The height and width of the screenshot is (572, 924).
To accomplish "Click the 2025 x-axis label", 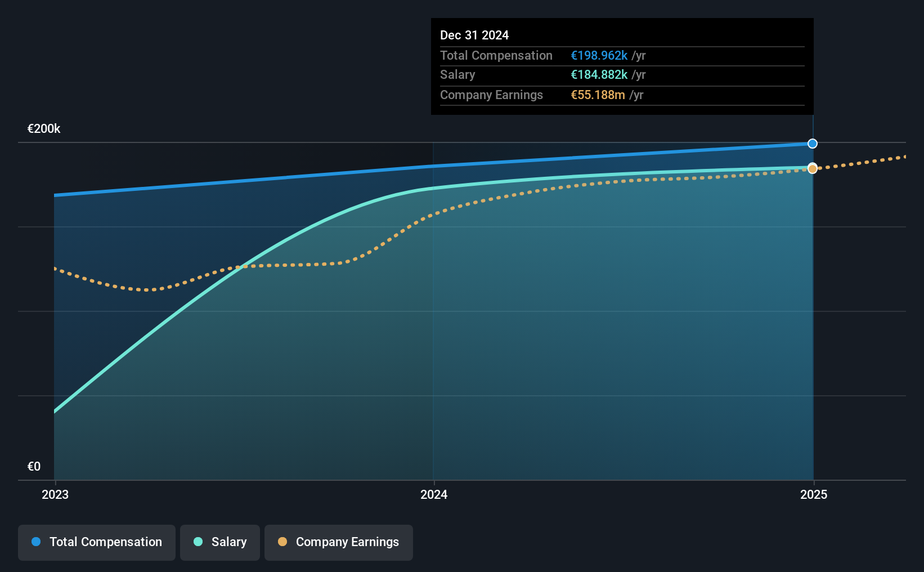I will click(814, 494).
